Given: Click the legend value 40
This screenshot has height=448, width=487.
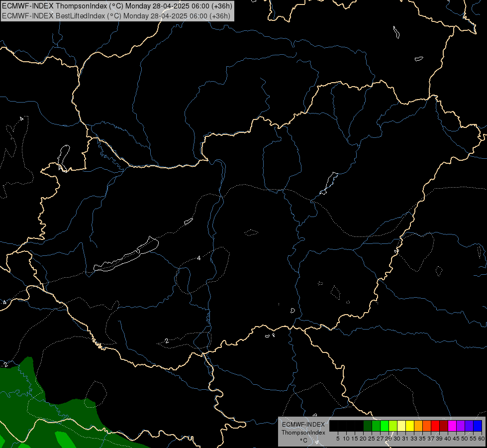Looking at the screenshot, I should point(448,439).
